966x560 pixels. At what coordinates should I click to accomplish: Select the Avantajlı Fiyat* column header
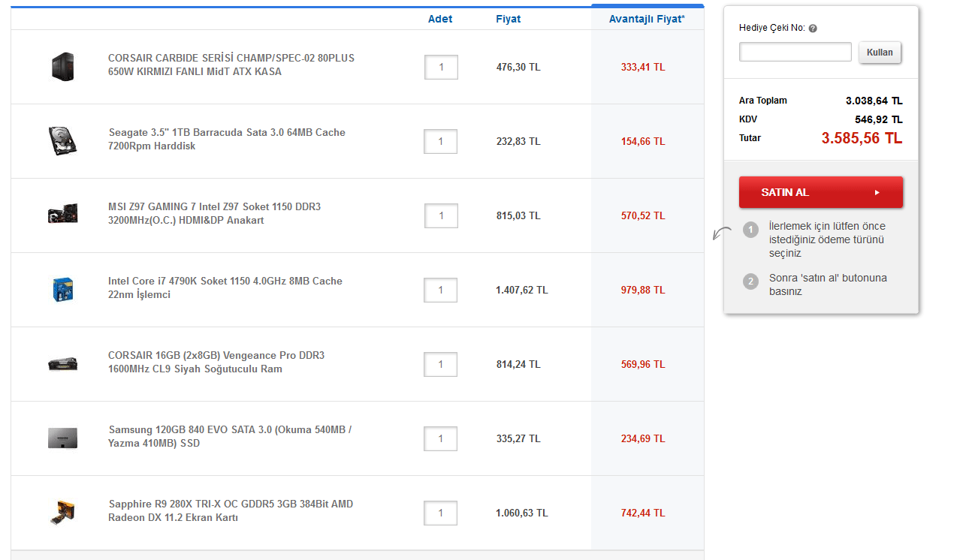pos(647,19)
